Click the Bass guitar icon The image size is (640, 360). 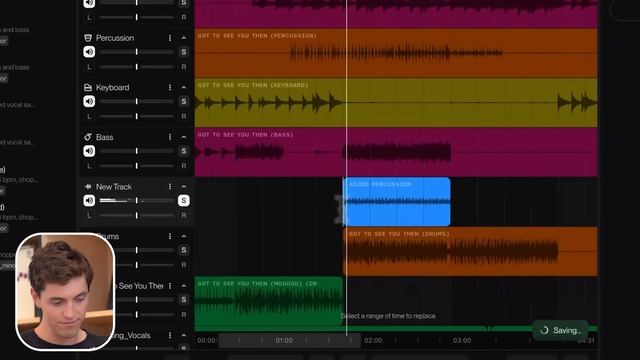coord(88,137)
